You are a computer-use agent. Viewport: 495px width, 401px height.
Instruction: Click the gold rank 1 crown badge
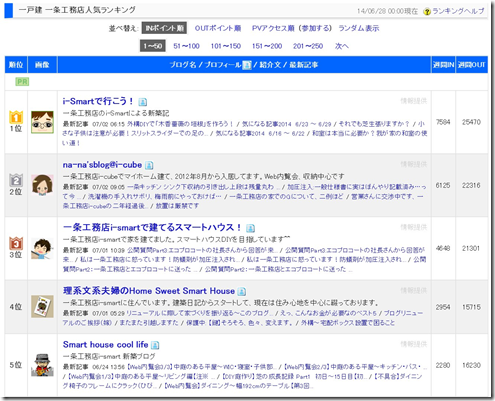coord(16,117)
